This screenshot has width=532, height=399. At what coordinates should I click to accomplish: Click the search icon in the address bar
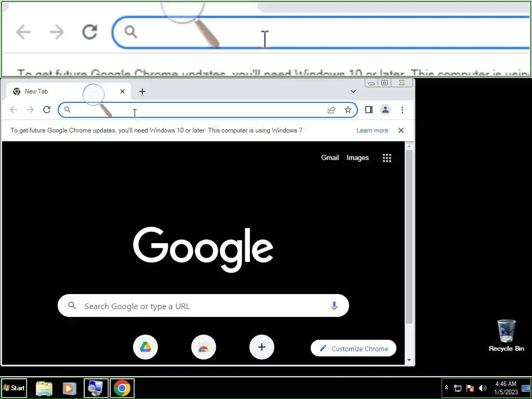[x=68, y=110]
